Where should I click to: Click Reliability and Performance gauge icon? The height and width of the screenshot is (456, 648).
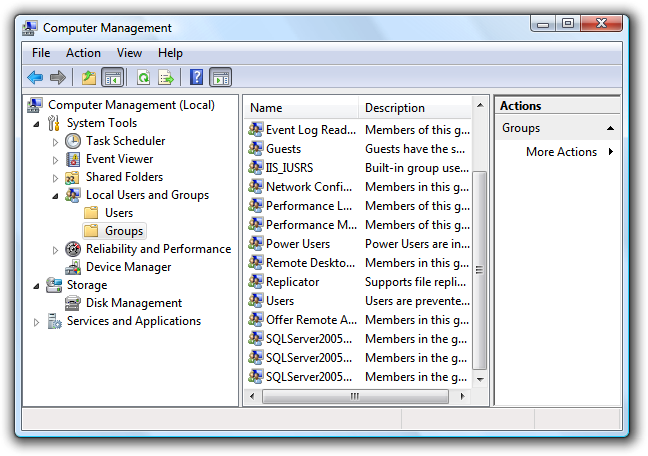point(73,249)
